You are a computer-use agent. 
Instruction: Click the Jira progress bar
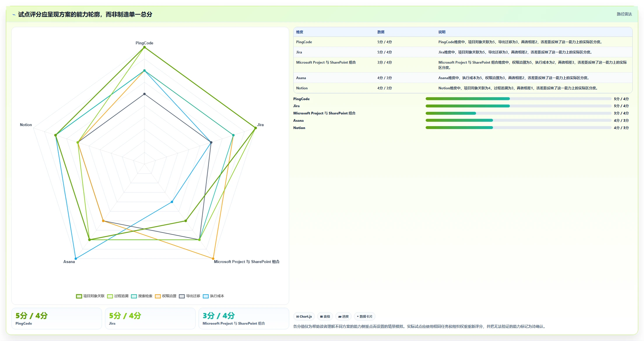point(518,106)
